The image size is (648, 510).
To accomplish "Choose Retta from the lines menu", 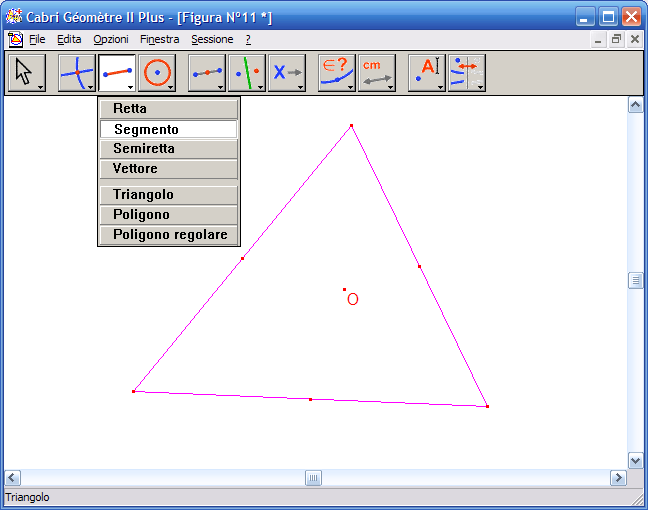I will (x=169, y=109).
